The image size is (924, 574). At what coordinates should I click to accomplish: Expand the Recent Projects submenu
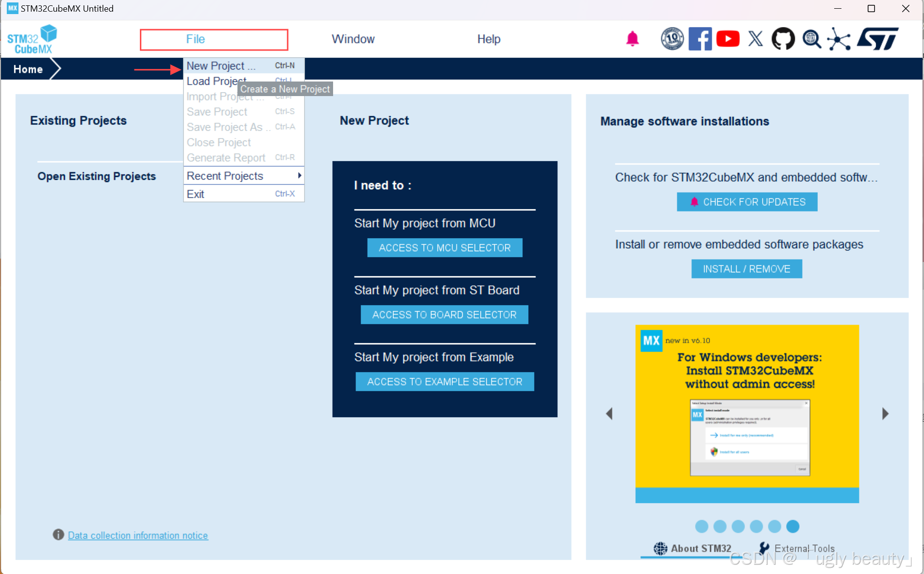[244, 176]
